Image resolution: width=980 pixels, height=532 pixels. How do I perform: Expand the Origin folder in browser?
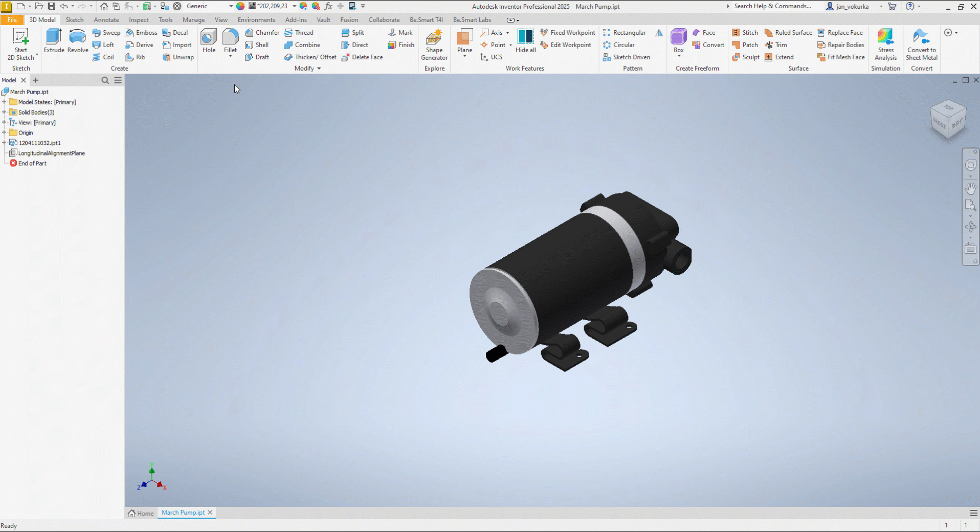(4, 133)
